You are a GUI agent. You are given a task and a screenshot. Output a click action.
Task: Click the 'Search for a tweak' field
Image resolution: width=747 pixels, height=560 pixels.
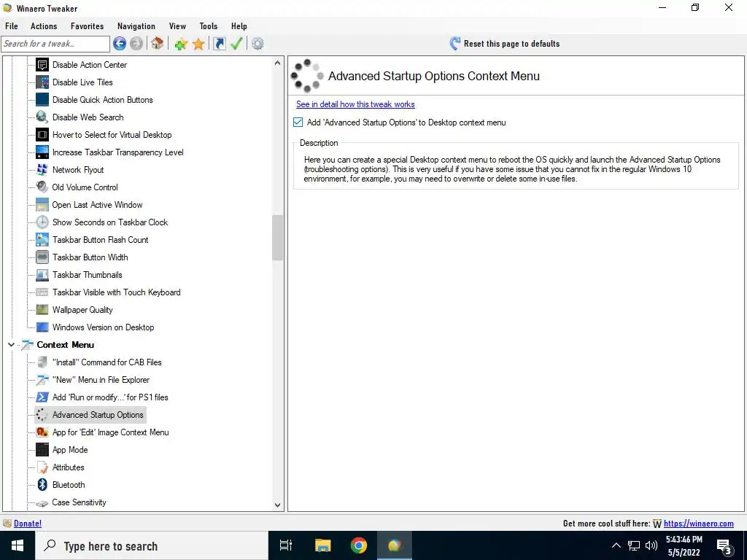[x=55, y=44]
